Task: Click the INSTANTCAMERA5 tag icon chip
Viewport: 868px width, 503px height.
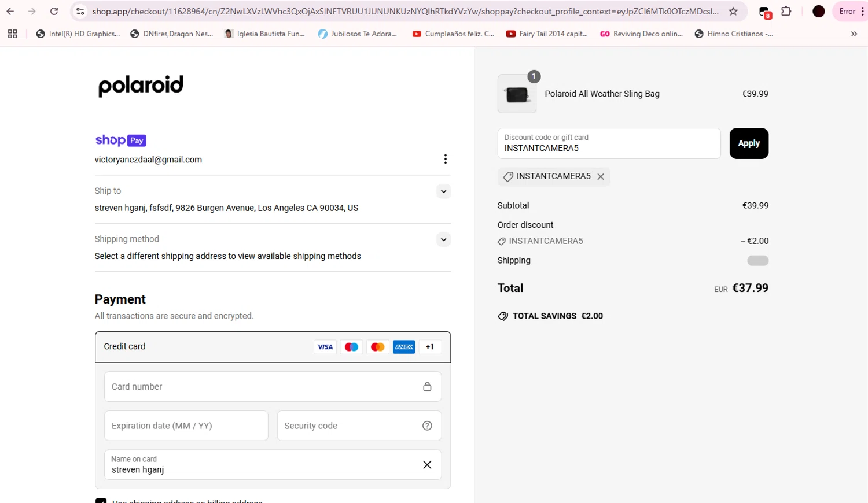Action: [508, 176]
